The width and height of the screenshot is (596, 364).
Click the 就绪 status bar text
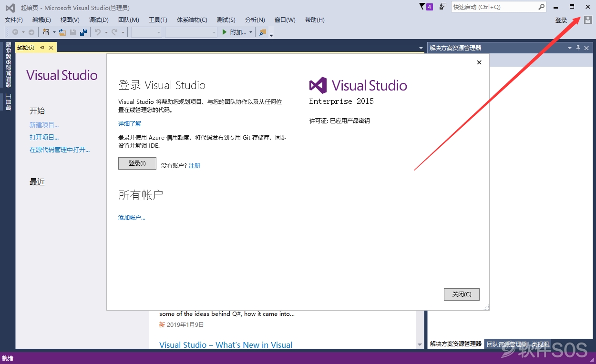8,358
